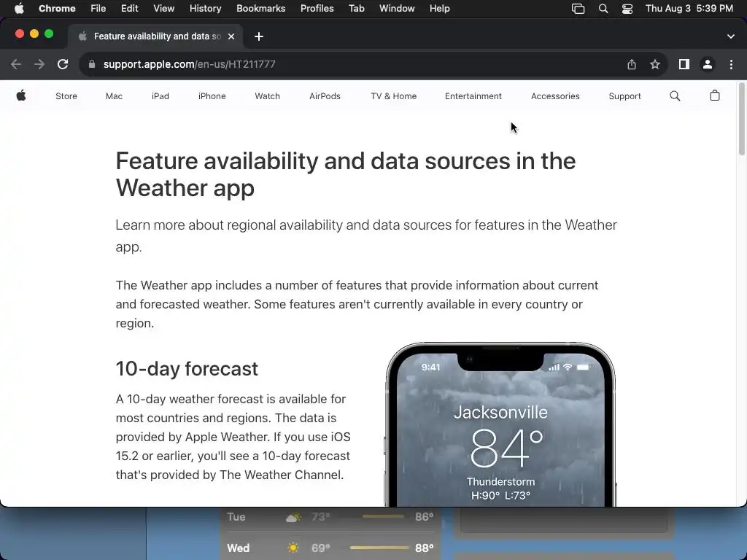Image resolution: width=747 pixels, height=560 pixels.
Task: Click the site lock icon
Action: click(92, 64)
